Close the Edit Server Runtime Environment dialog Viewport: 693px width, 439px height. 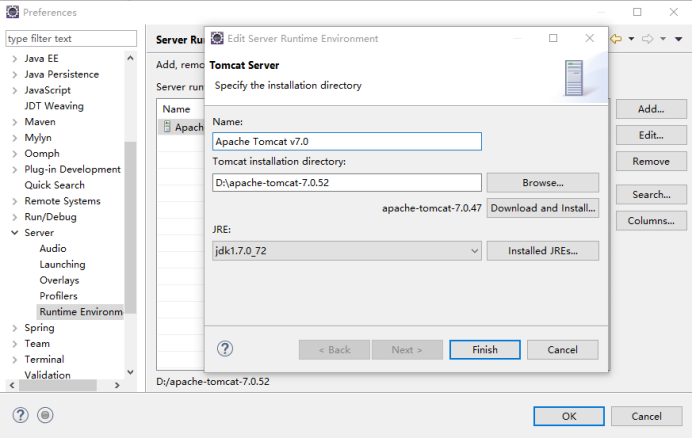tap(590, 38)
